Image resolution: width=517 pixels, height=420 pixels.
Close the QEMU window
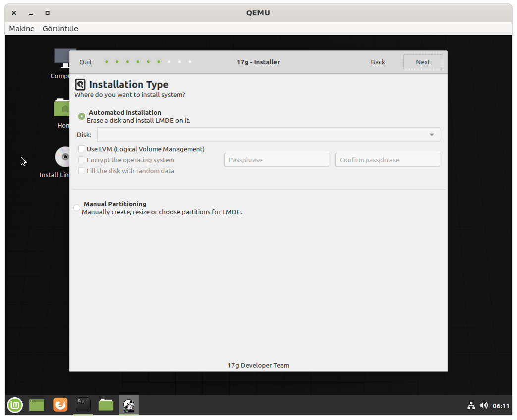click(14, 13)
